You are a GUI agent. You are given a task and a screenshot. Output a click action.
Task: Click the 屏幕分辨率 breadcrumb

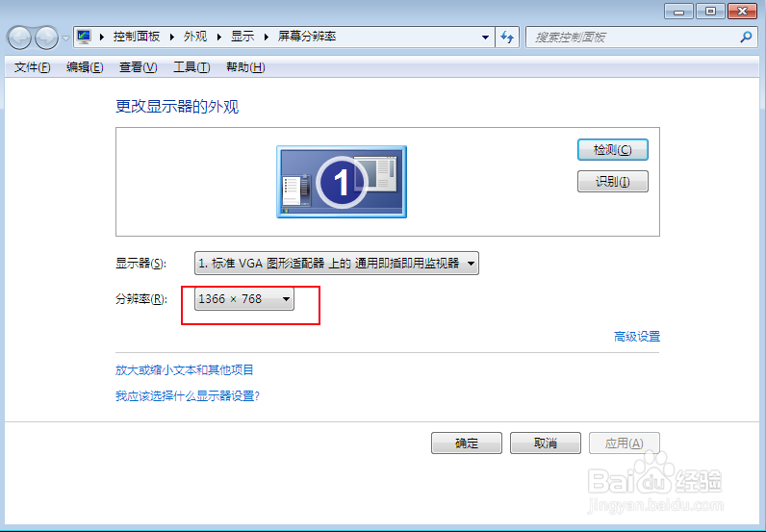click(307, 37)
